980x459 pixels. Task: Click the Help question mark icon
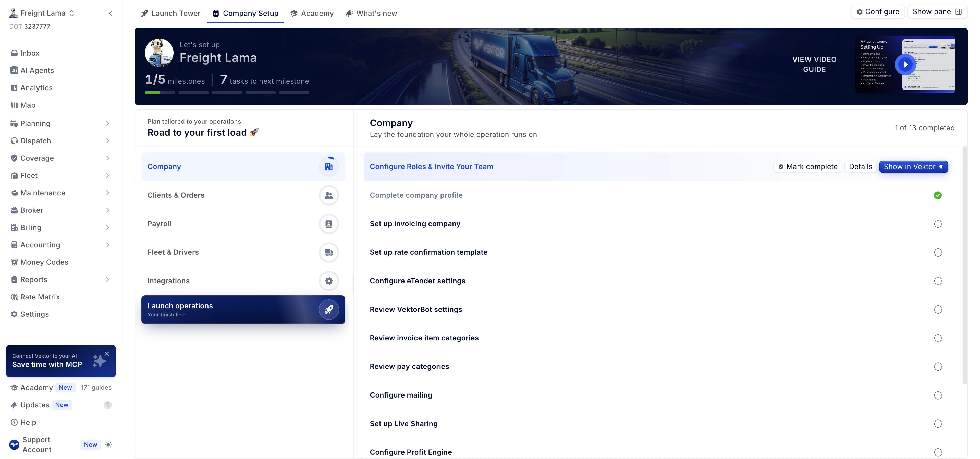tap(14, 422)
